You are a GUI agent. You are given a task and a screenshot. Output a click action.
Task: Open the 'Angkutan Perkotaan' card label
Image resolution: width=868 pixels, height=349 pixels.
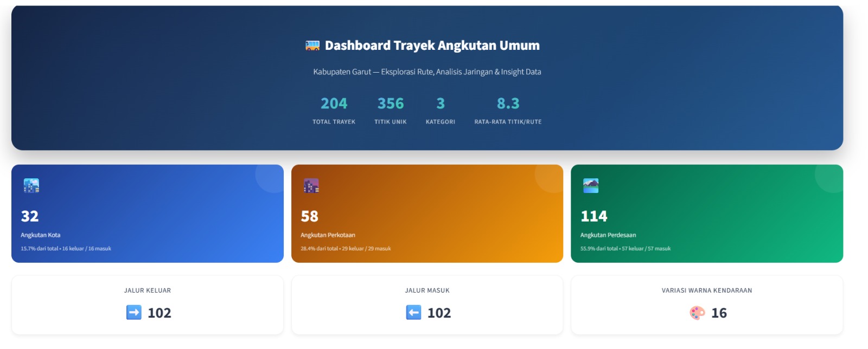pyautogui.click(x=328, y=235)
